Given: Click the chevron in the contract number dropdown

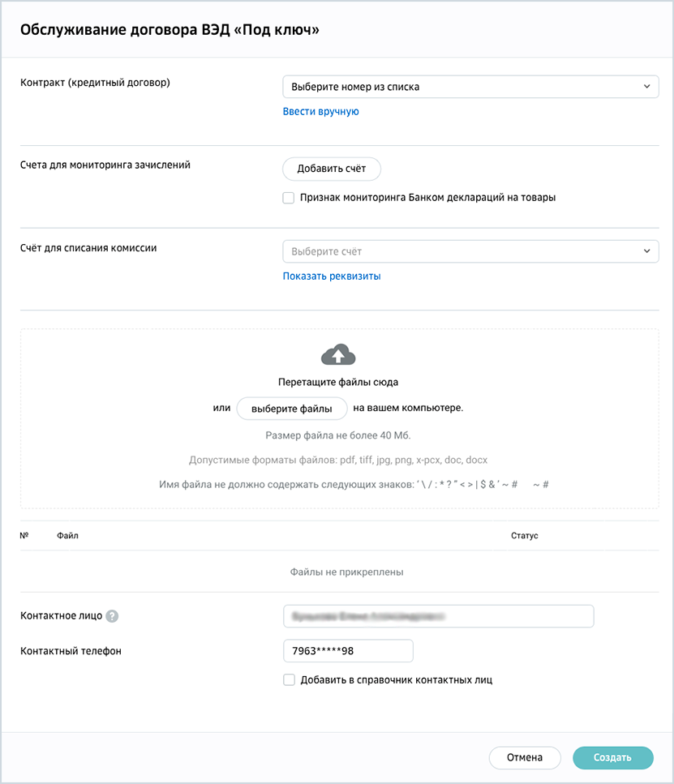Looking at the screenshot, I should 646,87.
